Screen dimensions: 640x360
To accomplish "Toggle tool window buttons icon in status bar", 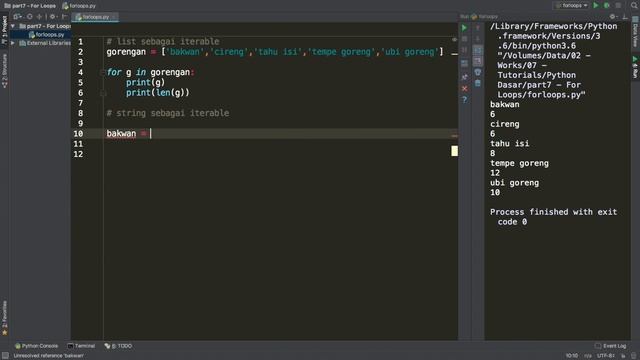I will tap(5, 356).
